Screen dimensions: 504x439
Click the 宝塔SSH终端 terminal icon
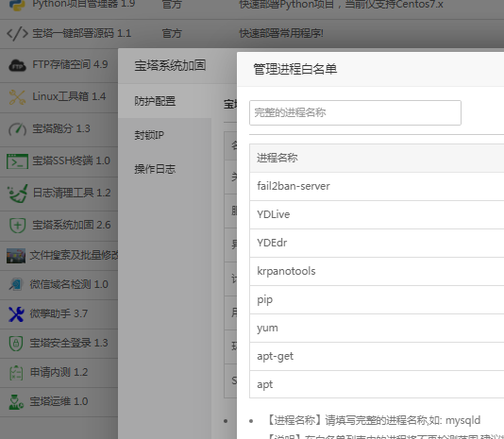tap(17, 161)
